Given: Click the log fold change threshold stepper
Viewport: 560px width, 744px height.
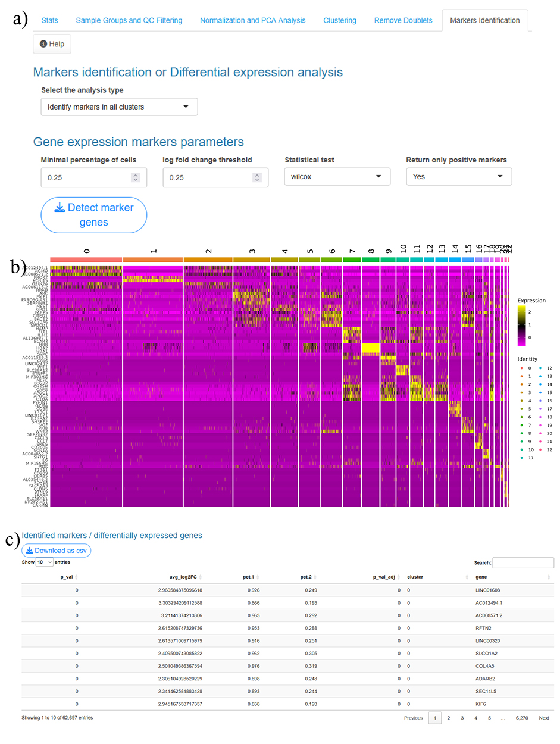Looking at the screenshot, I should (256, 177).
